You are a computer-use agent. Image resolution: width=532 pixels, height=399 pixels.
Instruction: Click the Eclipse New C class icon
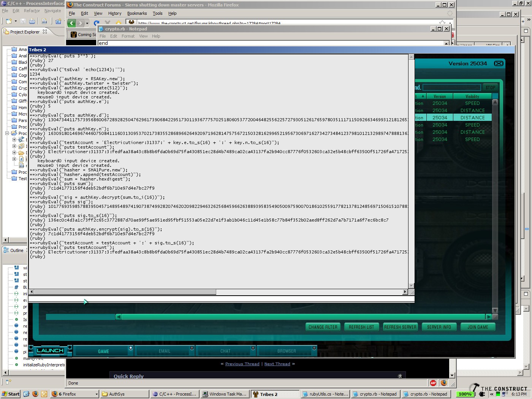pos(58,21)
